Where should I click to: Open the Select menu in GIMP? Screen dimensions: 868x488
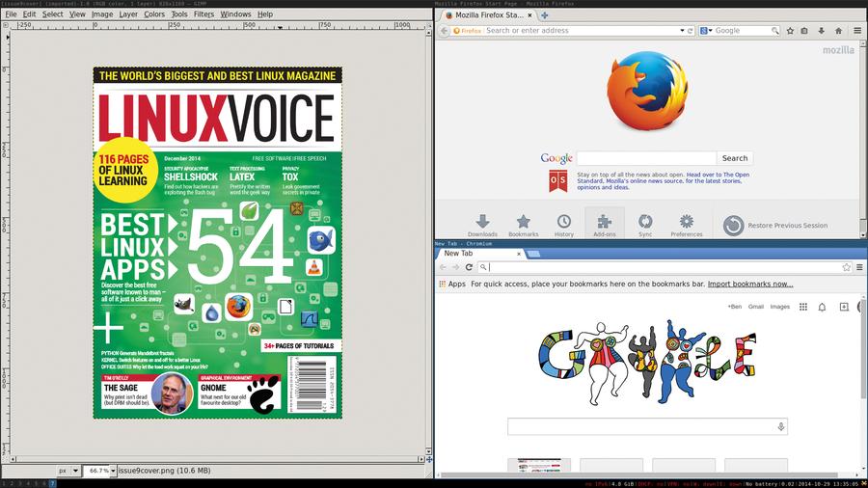coord(53,14)
